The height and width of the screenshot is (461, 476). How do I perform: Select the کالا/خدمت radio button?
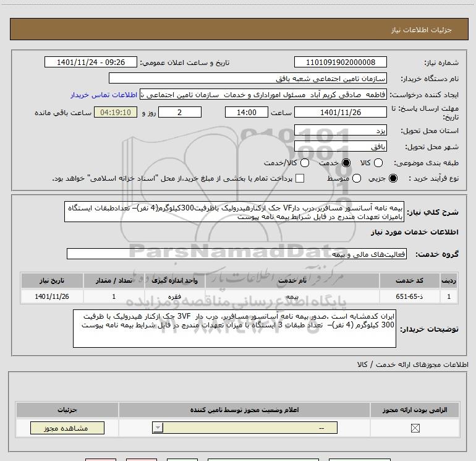[x=305, y=163]
